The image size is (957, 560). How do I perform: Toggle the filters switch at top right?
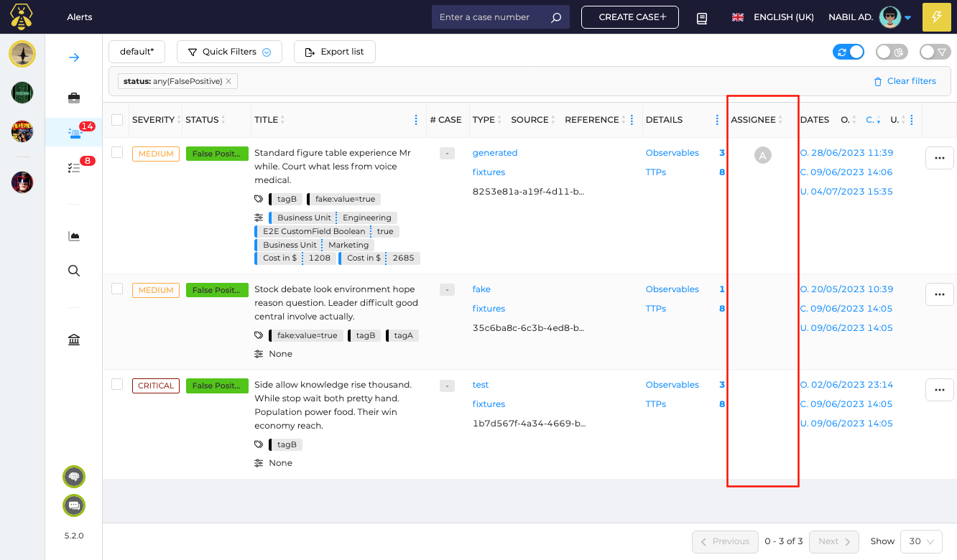[935, 52]
